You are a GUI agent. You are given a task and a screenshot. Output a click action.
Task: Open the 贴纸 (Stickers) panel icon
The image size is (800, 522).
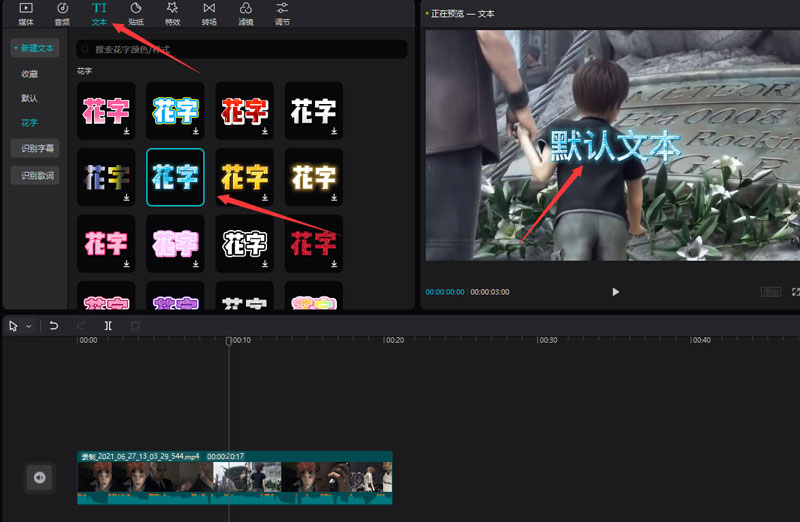(136, 13)
